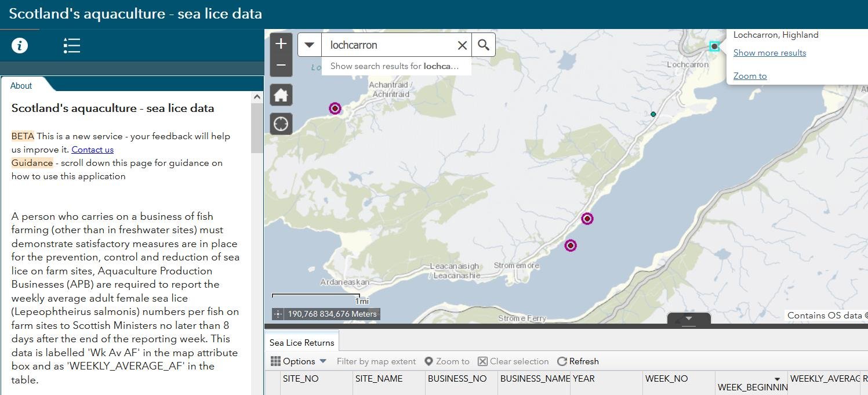The width and height of the screenshot is (868, 395).
Task: Click the legend list icon in the header
Action: click(x=72, y=45)
